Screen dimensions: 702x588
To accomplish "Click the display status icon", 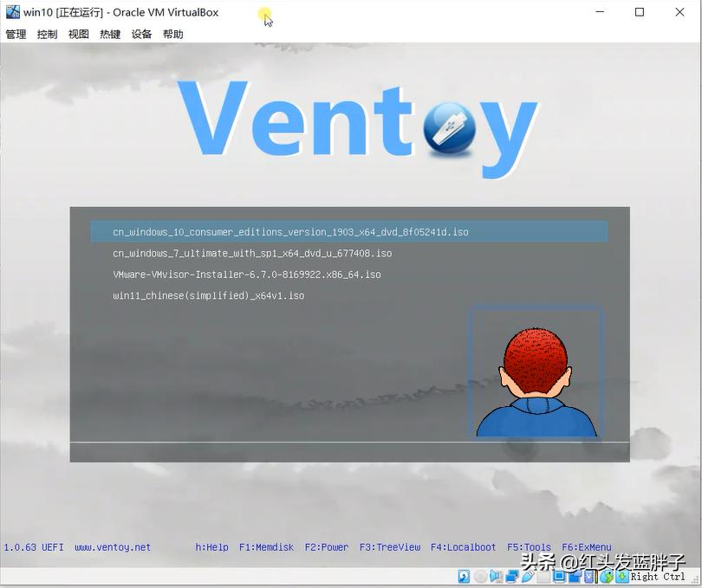I will [x=558, y=576].
